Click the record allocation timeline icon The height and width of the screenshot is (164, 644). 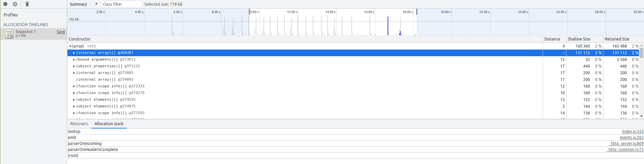coord(5,4)
